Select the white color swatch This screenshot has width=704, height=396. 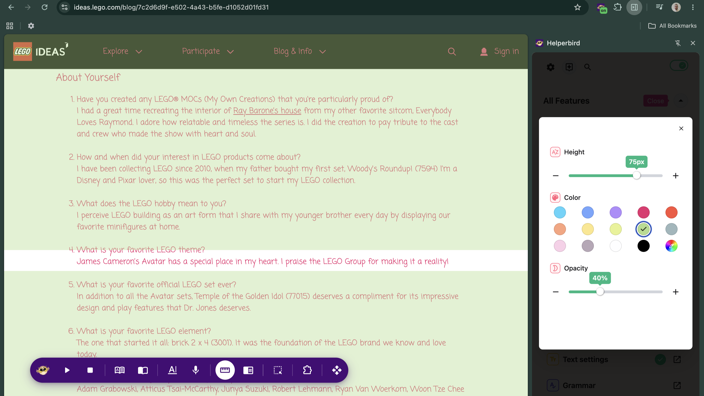pos(616,246)
